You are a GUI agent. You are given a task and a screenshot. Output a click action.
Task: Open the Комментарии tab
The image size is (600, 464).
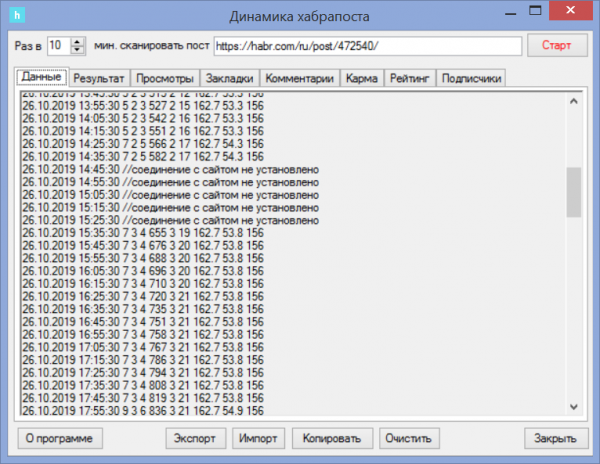click(x=300, y=78)
